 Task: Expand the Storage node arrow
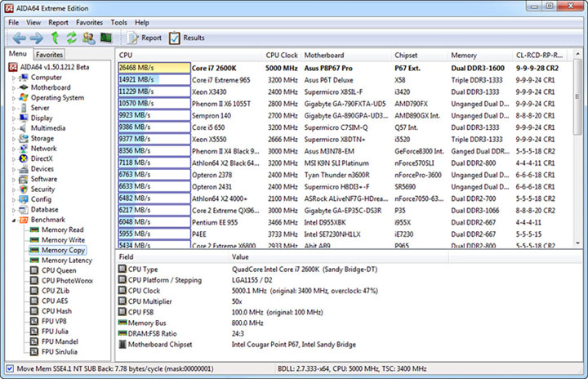(x=14, y=139)
